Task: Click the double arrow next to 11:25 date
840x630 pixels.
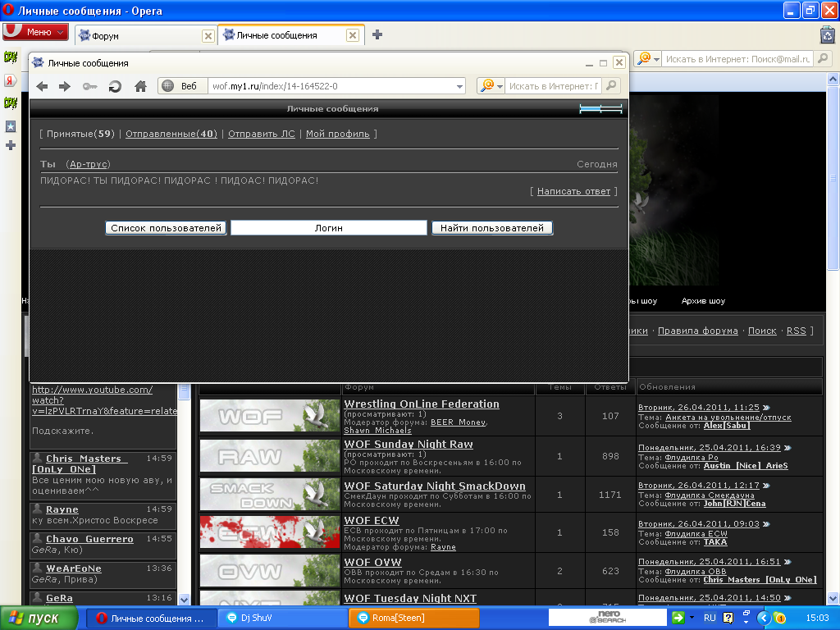Action: click(x=766, y=408)
